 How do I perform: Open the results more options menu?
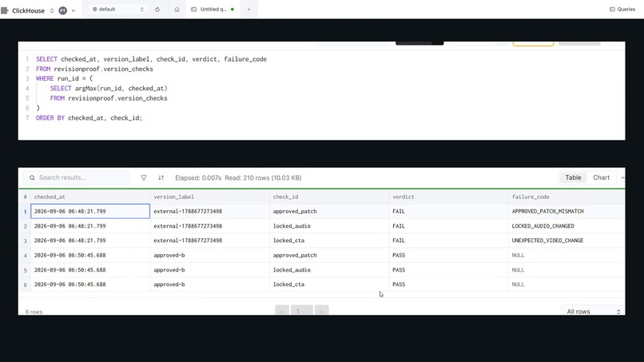[623, 177]
